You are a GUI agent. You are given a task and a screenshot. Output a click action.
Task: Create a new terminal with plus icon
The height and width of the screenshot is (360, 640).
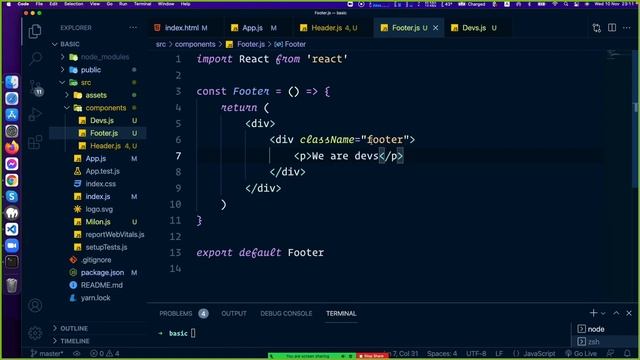pyautogui.click(x=593, y=313)
